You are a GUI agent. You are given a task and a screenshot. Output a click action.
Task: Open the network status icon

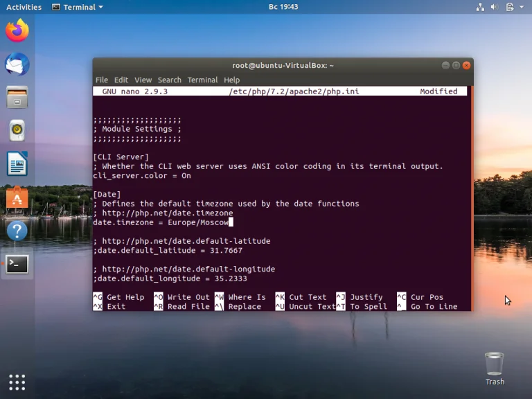[x=481, y=7]
